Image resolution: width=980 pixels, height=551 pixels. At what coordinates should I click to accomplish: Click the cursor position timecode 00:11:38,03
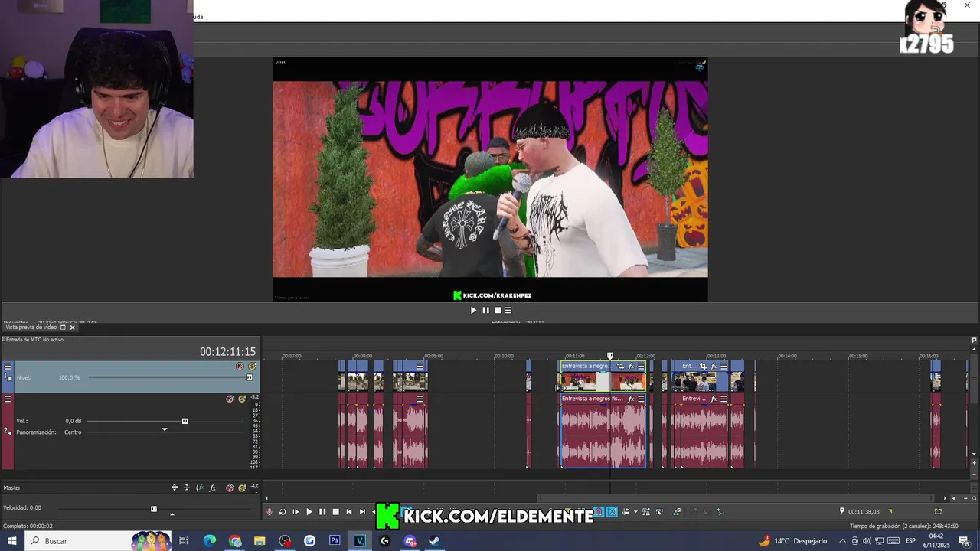864,511
